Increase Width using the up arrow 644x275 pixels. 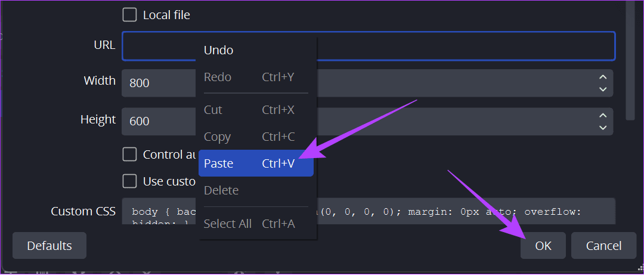602,77
